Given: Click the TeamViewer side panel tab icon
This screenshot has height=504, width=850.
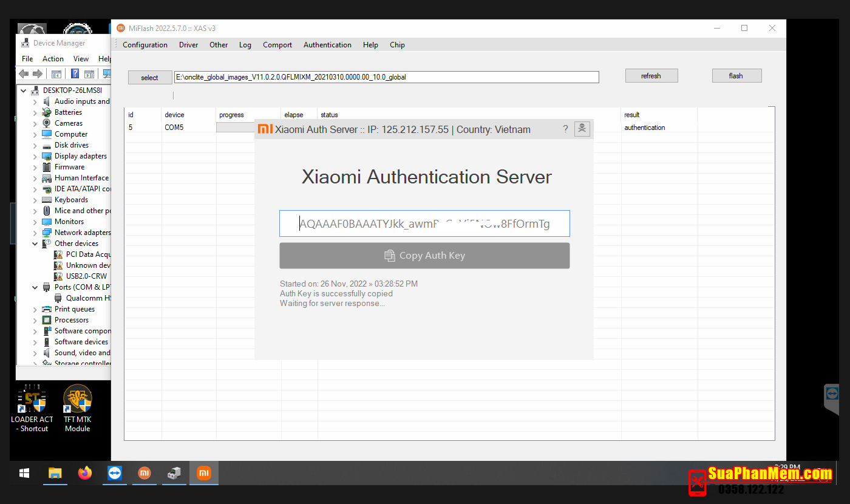Looking at the screenshot, I should point(832,393).
